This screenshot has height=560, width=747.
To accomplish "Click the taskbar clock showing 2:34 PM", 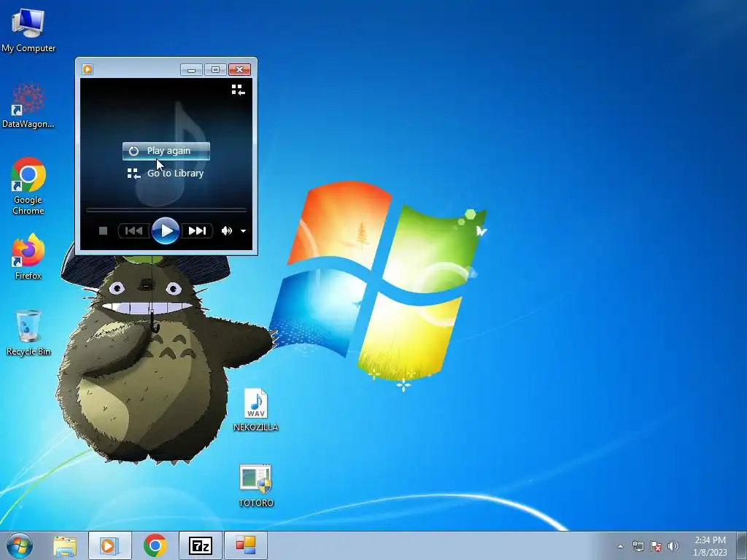I will pyautogui.click(x=710, y=546).
